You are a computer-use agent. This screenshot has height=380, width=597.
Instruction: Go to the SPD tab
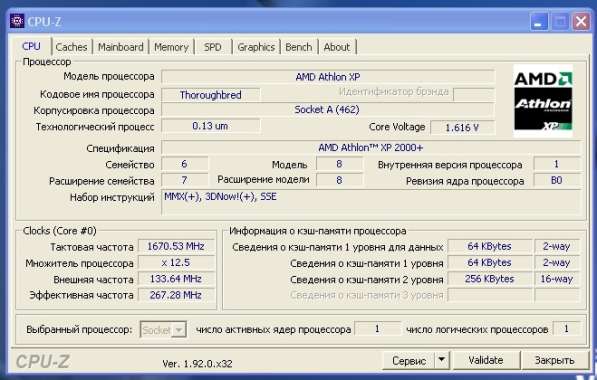pyautogui.click(x=212, y=47)
